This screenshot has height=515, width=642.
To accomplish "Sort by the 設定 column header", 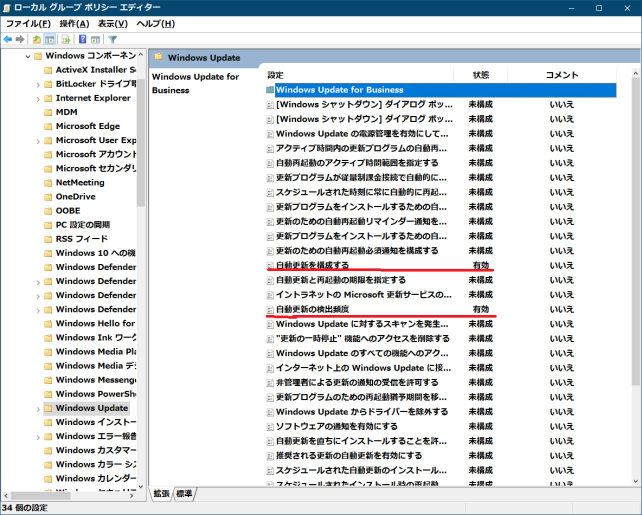I will pos(359,75).
